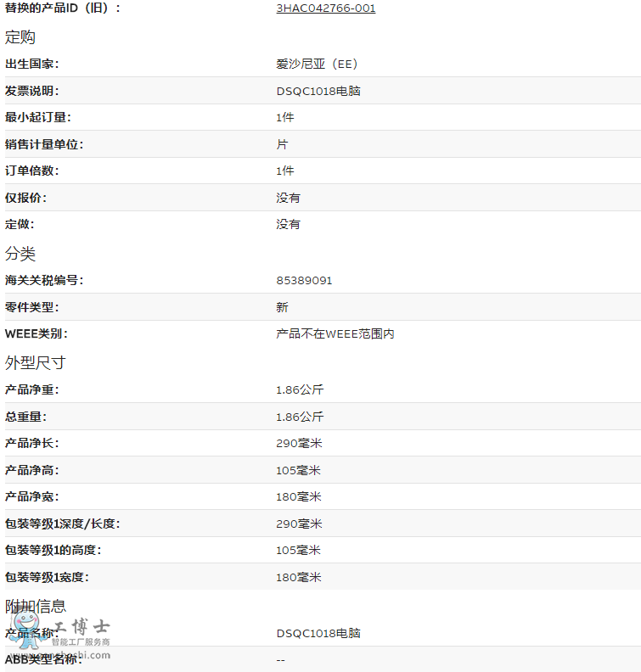Image resolution: width=641 pixels, height=672 pixels.
Task: Click the 销售计量单位 label
Action: pyautogui.click(x=44, y=144)
